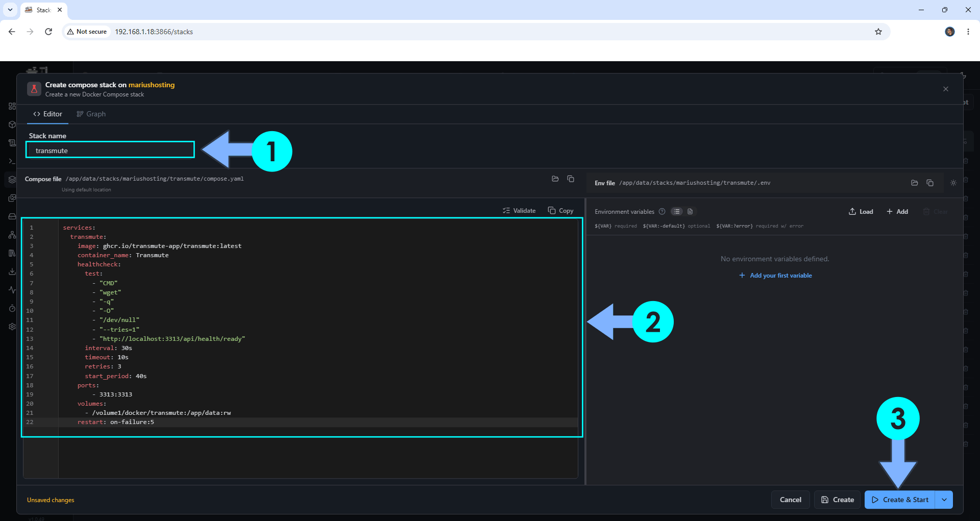Click 'Add your first variable' link

coord(775,276)
